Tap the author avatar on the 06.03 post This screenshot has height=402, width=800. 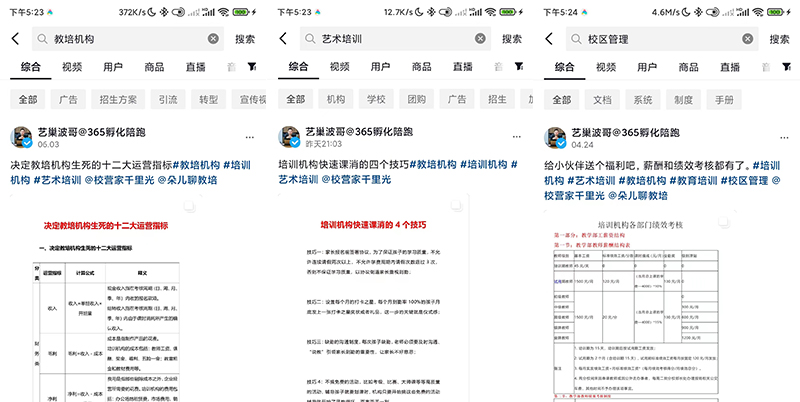coord(22,137)
